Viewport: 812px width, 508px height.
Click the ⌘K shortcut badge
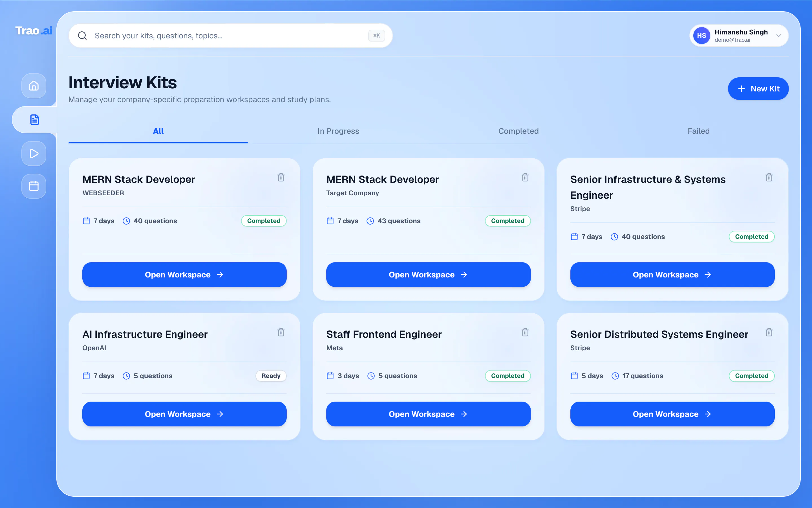tap(376, 36)
